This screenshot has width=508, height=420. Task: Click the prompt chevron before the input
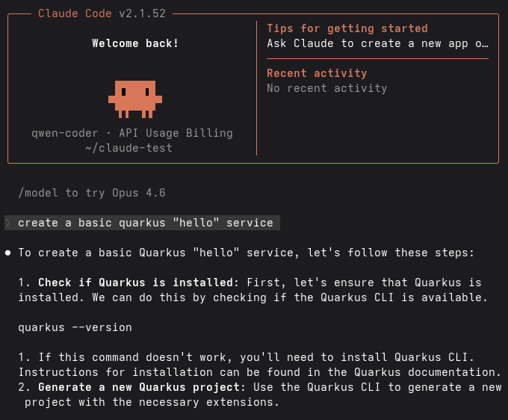click(x=7, y=223)
